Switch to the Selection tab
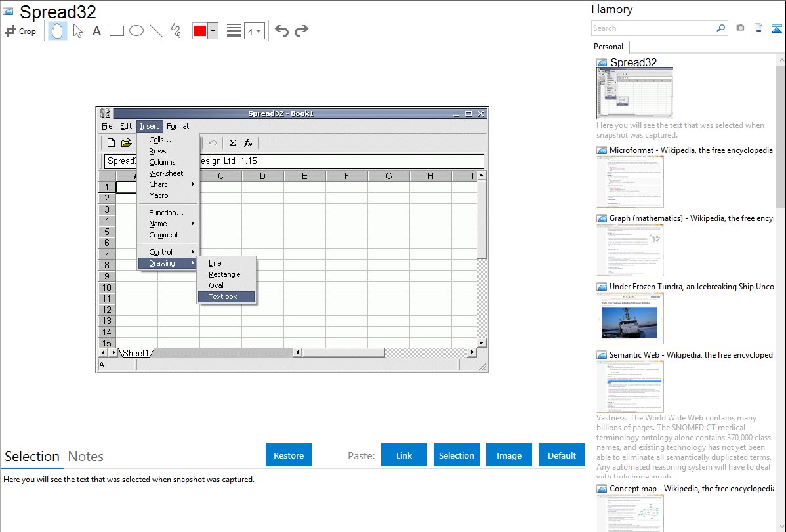The height and width of the screenshot is (532, 786). [x=32, y=457]
